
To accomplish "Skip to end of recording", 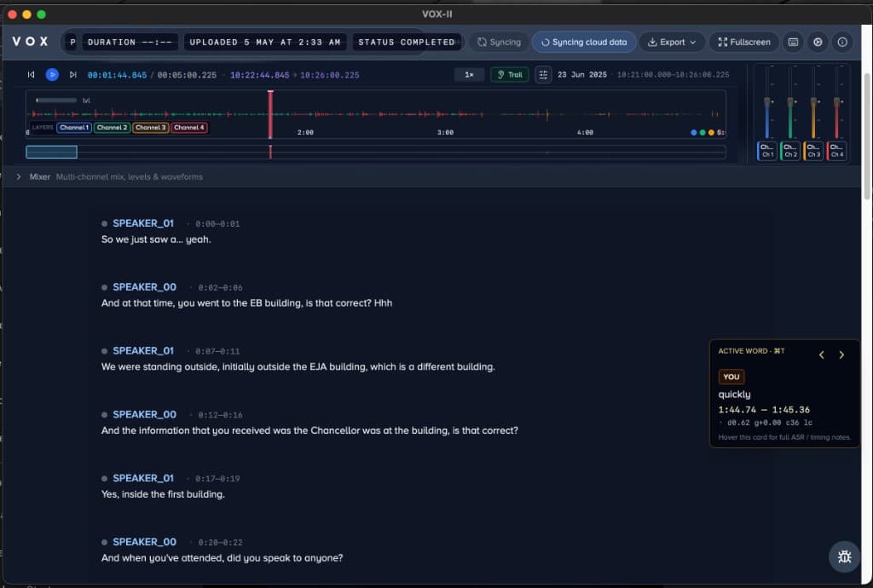I will coord(73,74).
